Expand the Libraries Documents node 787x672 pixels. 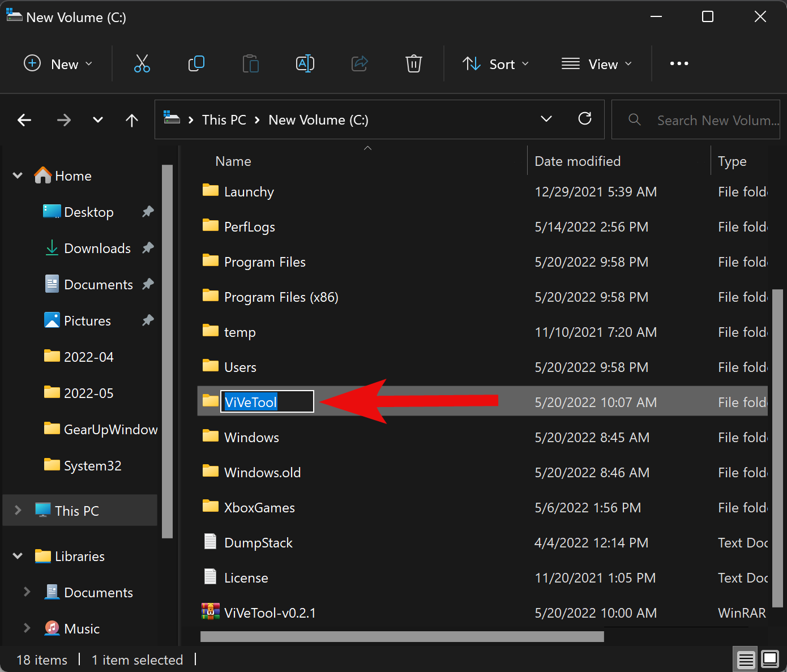click(27, 592)
